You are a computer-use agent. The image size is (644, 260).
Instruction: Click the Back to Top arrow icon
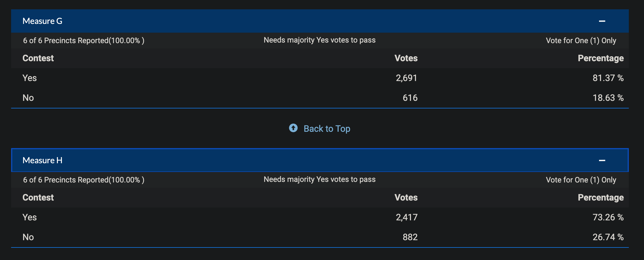point(293,128)
